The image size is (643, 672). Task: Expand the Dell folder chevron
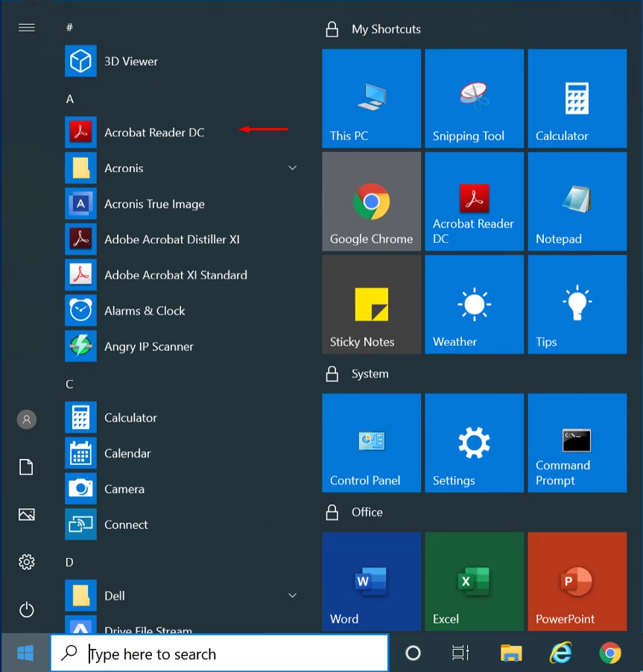[292, 595]
